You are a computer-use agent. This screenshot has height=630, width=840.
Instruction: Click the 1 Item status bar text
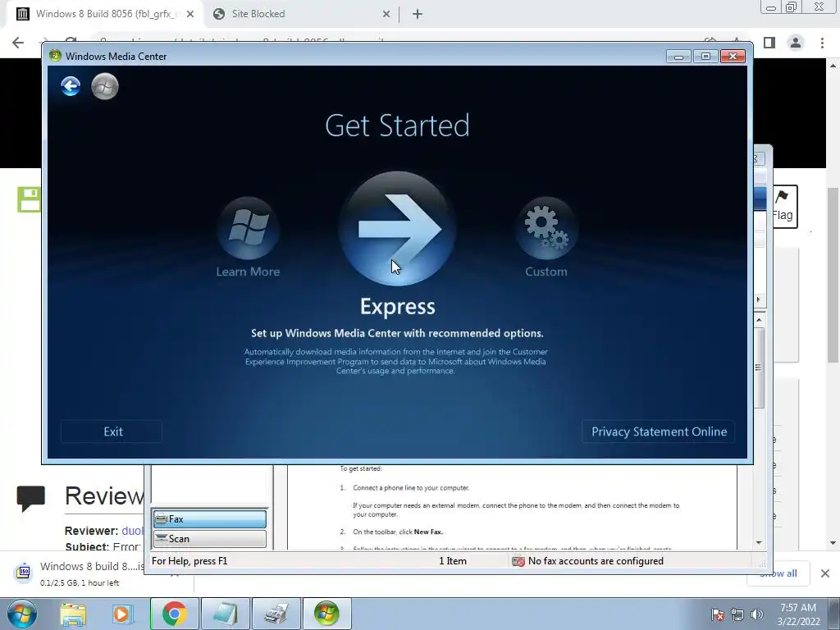point(453,561)
